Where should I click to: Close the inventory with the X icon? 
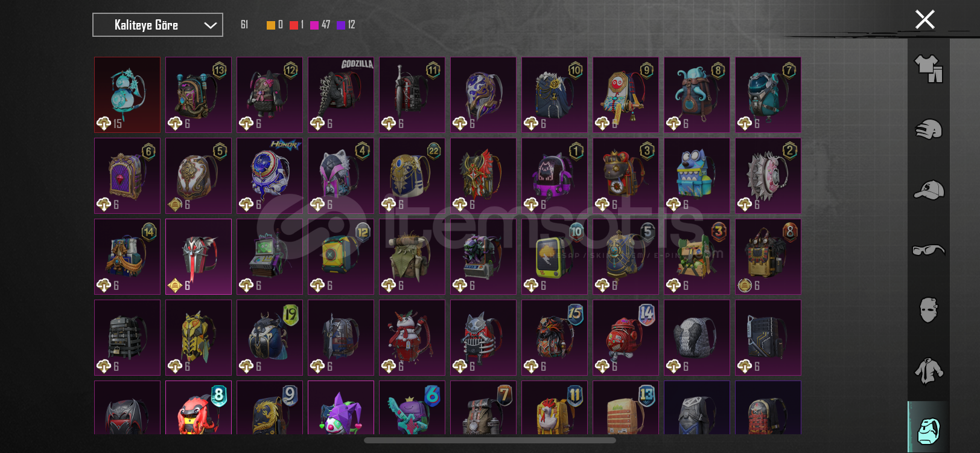coord(924,19)
